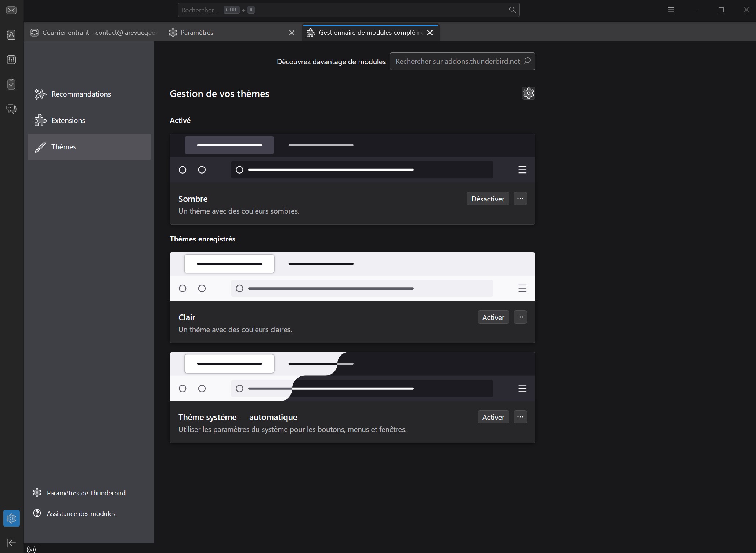Activate the Clair theme
This screenshot has width=756, height=553.
[x=493, y=317]
